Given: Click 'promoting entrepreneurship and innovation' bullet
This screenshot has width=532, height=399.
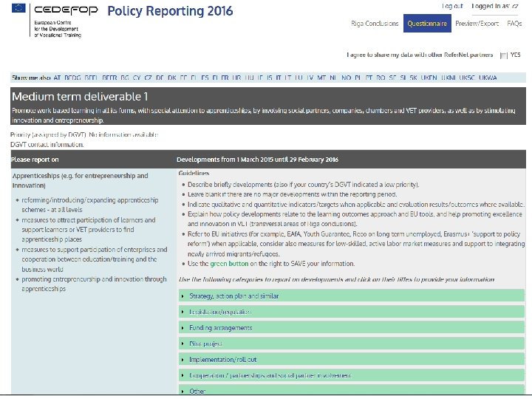Looking at the screenshot, I should tap(94, 284).
